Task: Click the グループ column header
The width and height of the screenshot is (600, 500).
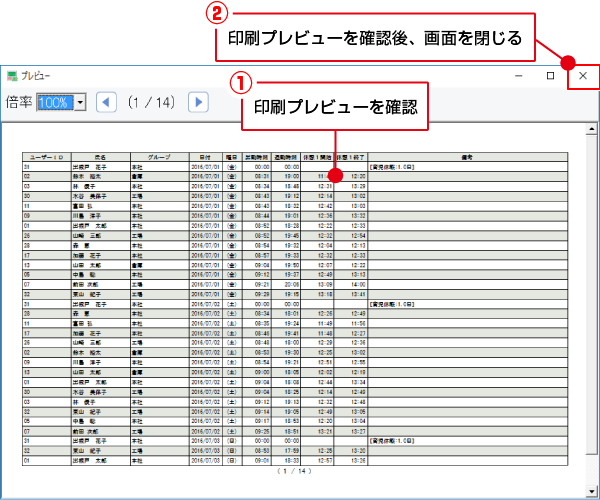Action: tap(159, 157)
